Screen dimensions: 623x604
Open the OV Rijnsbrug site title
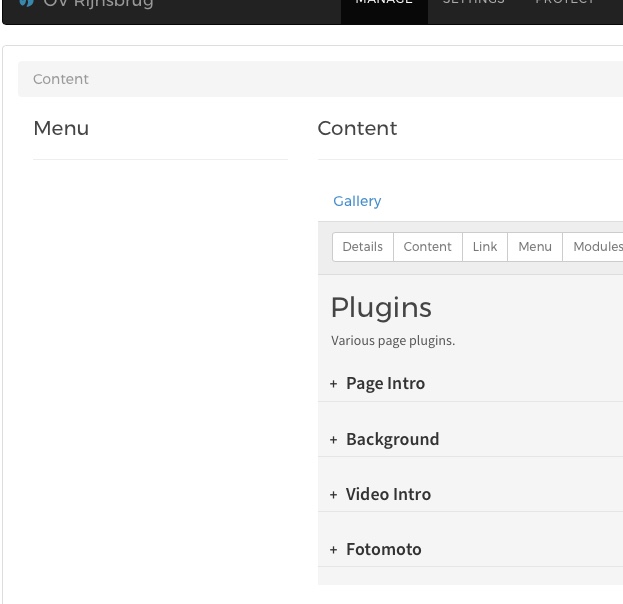click(x=98, y=4)
